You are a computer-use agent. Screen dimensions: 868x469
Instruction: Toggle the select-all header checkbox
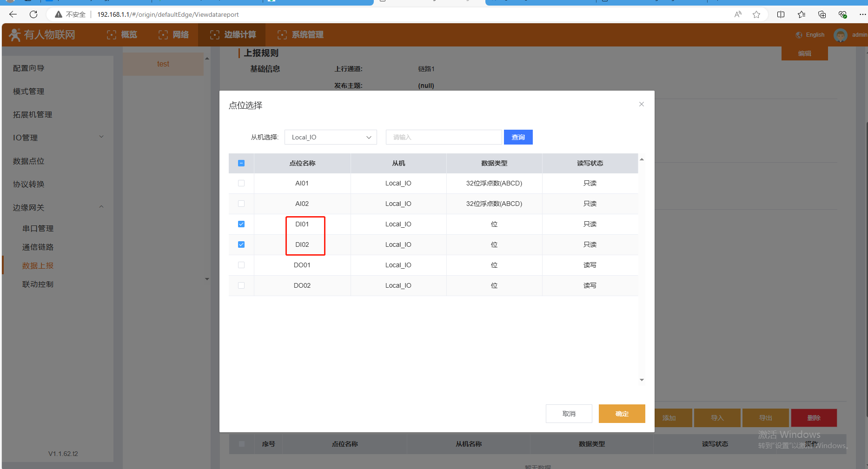click(241, 163)
